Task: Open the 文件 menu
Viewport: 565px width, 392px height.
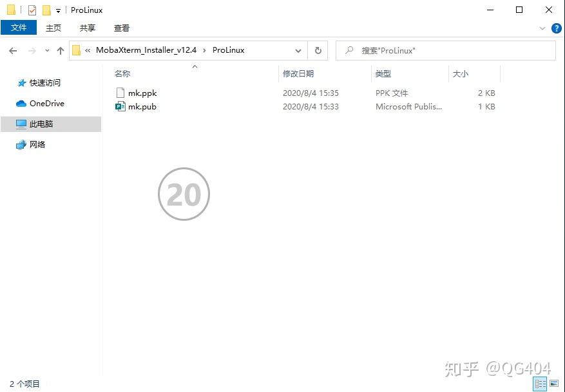Action: click(19, 28)
